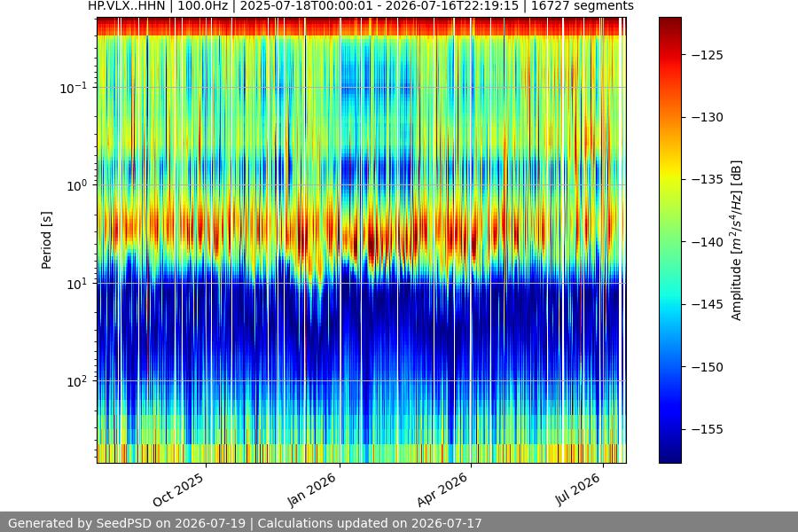
Task: Click the colorbar label 'Amplitude [m²/s⁴/Hz] [dB]'
Action: pos(737,240)
